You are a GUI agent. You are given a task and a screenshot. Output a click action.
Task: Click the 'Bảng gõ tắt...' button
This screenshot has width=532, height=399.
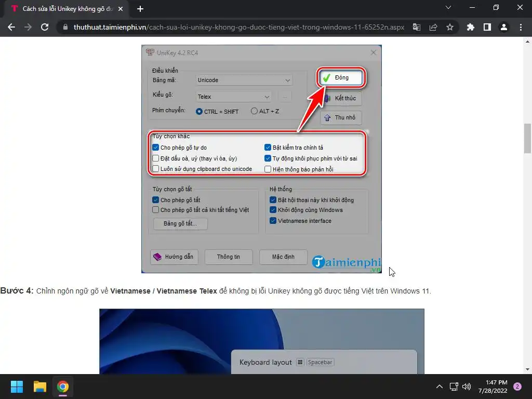tap(180, 223)
